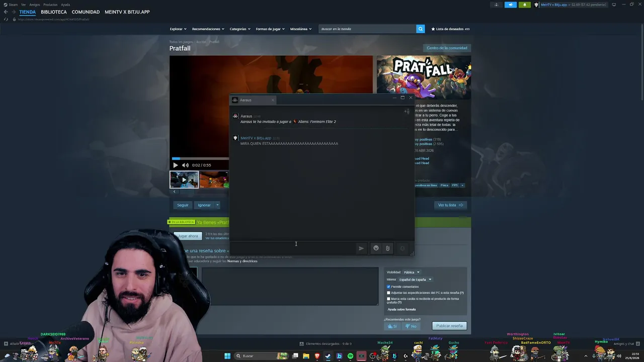Click the store search magnifier icon
The image size is (644, 362).
click(420, 29)
